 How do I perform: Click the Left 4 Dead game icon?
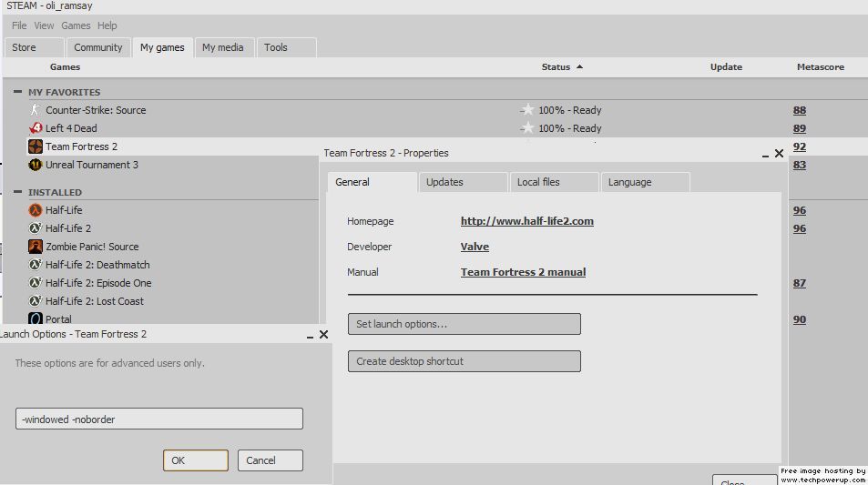[x=36, y=128]
